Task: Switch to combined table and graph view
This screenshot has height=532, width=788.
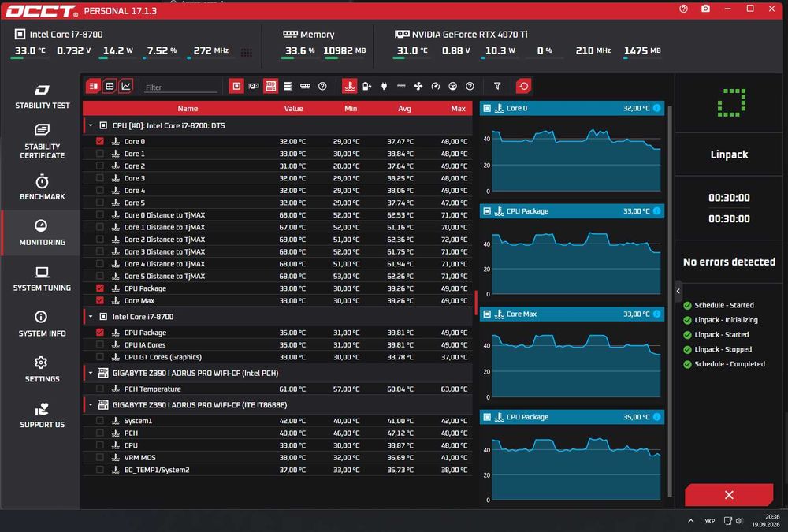Action: [x=94, y=86]
